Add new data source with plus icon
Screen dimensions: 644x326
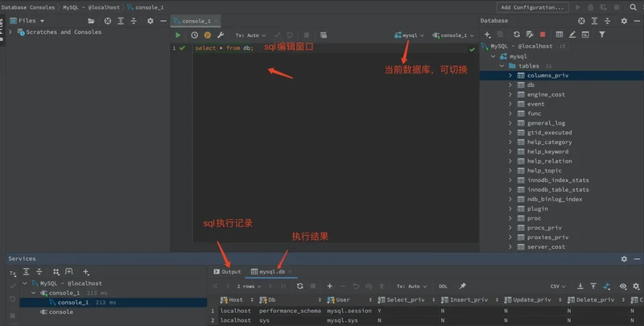coord(487,35)
